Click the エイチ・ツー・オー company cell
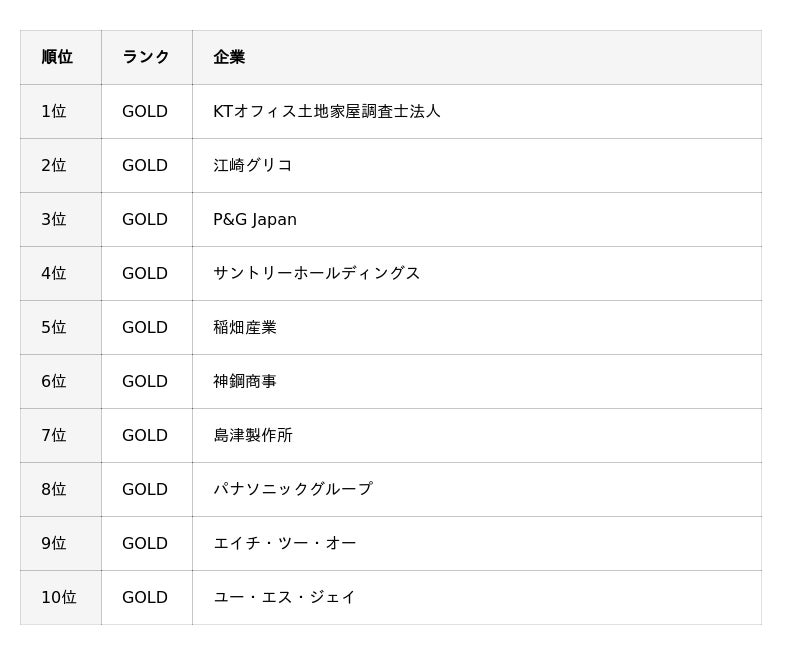The width and height of the screenshot is (800, 655). point(284,543)
